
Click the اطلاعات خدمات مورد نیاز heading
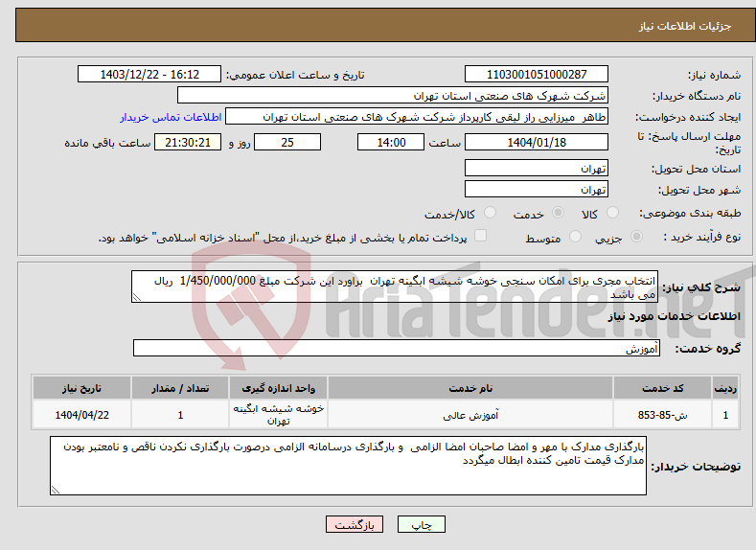coord(674,316)
